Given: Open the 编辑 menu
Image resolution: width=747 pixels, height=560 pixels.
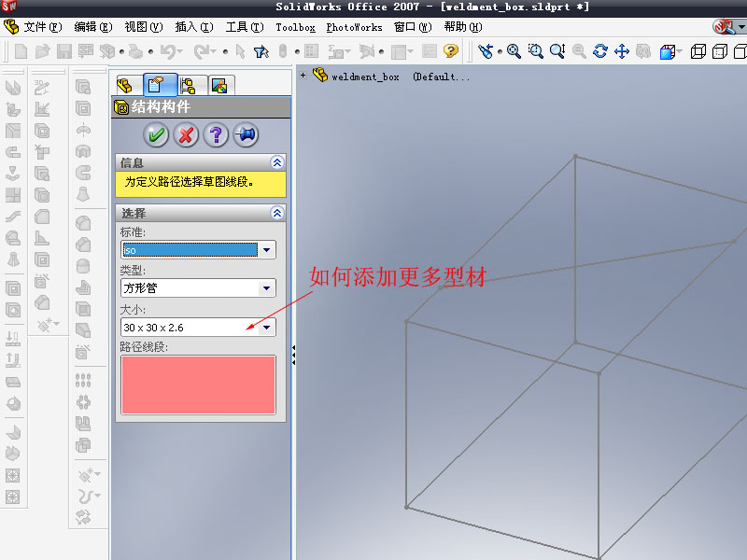Looking at the screenshot, I should (93, 27).
